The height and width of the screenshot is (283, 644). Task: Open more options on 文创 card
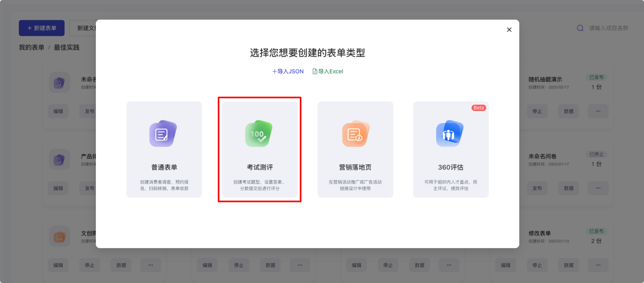click(x=151, y=265)
